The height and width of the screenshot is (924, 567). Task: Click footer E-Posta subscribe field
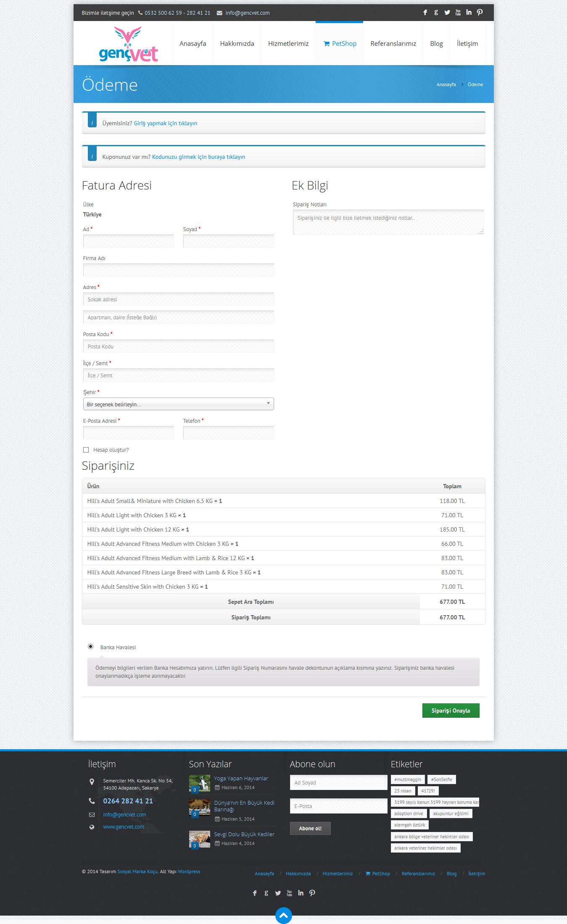click(338, 806)
